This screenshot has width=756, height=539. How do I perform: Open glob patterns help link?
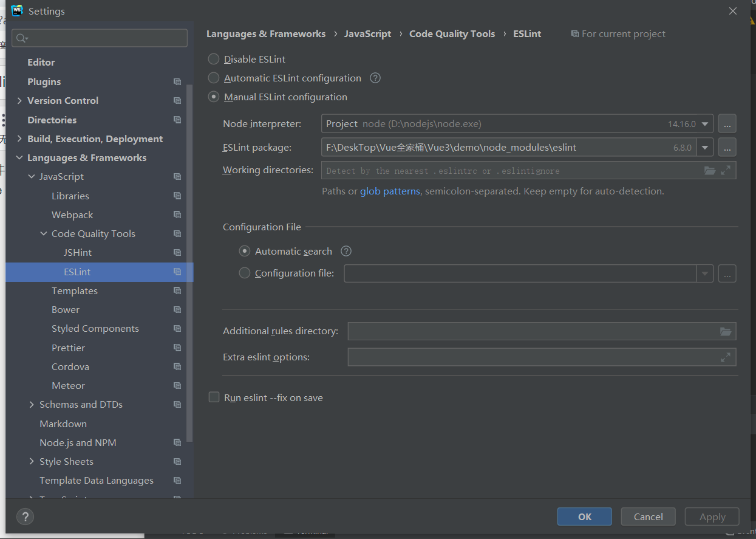tap(390, 191)
